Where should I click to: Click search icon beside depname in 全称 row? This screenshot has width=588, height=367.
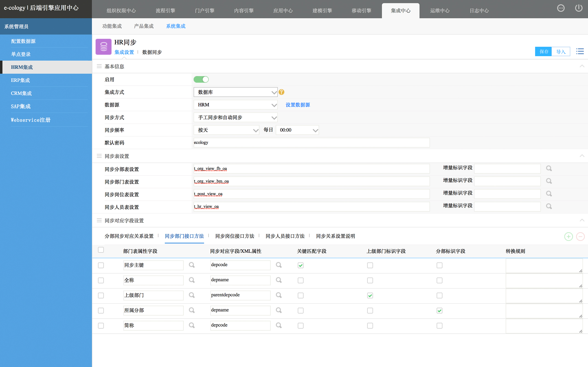tap(279, 280)
